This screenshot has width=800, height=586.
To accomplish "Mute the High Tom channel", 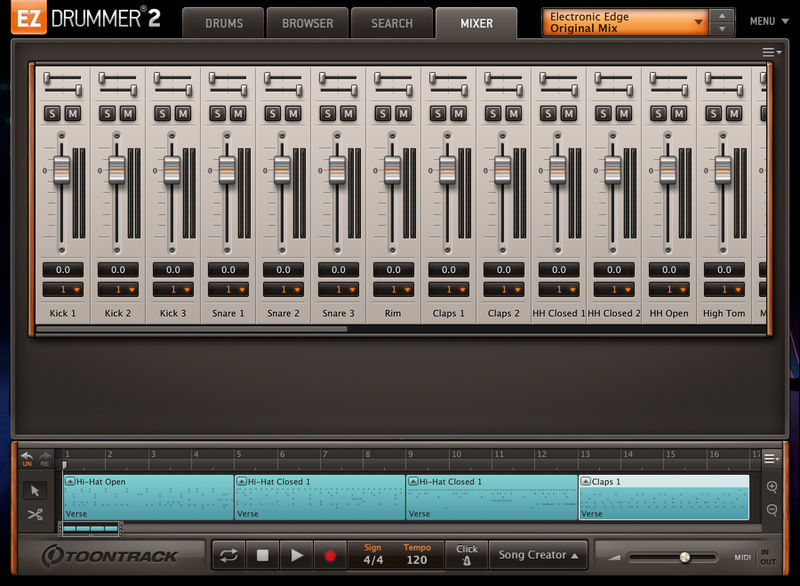I will click(734, 114).
